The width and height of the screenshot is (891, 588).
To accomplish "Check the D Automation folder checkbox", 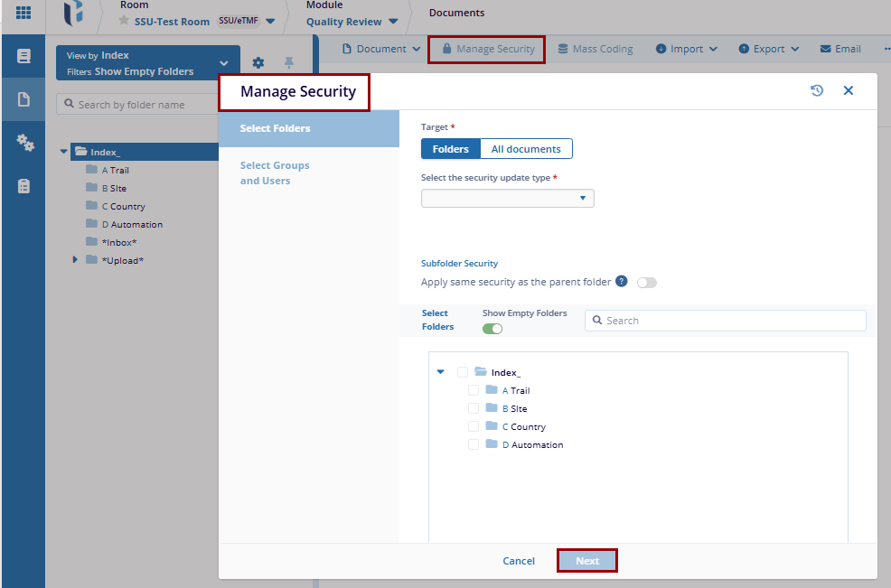I will [474, 444].
